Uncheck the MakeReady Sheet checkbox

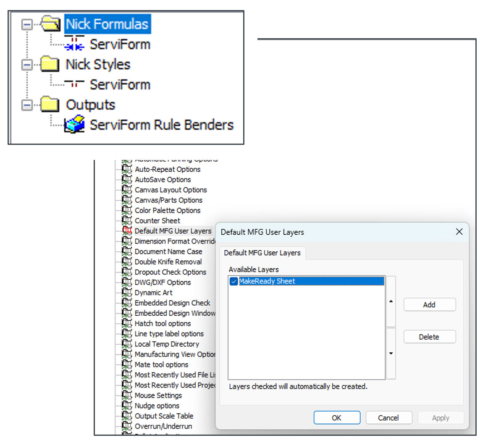pos(234,281)
